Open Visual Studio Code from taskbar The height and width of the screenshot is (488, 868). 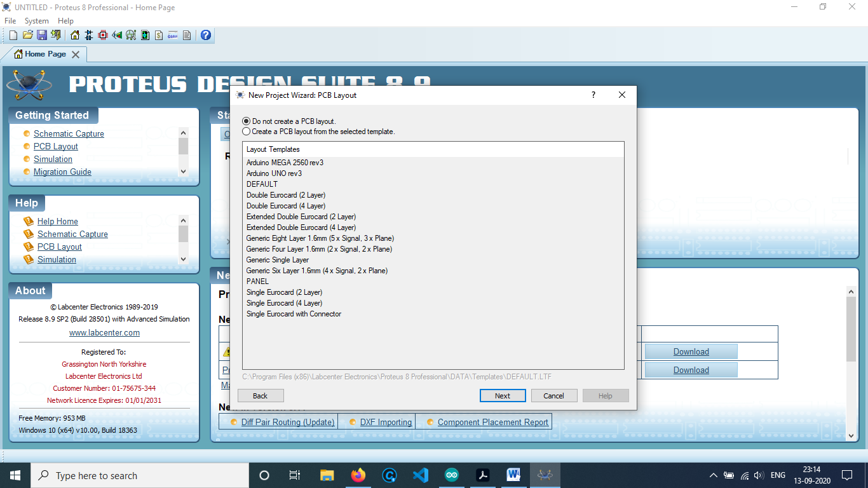(420, 475)
